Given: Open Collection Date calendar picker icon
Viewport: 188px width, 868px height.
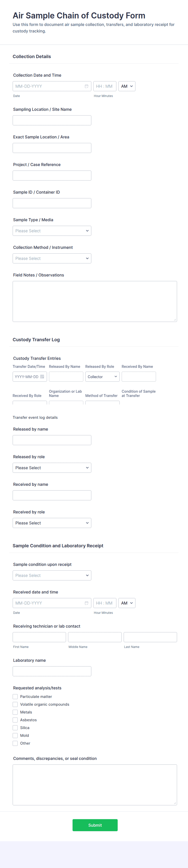Looking at the screenshot, I should coord(87,86).
